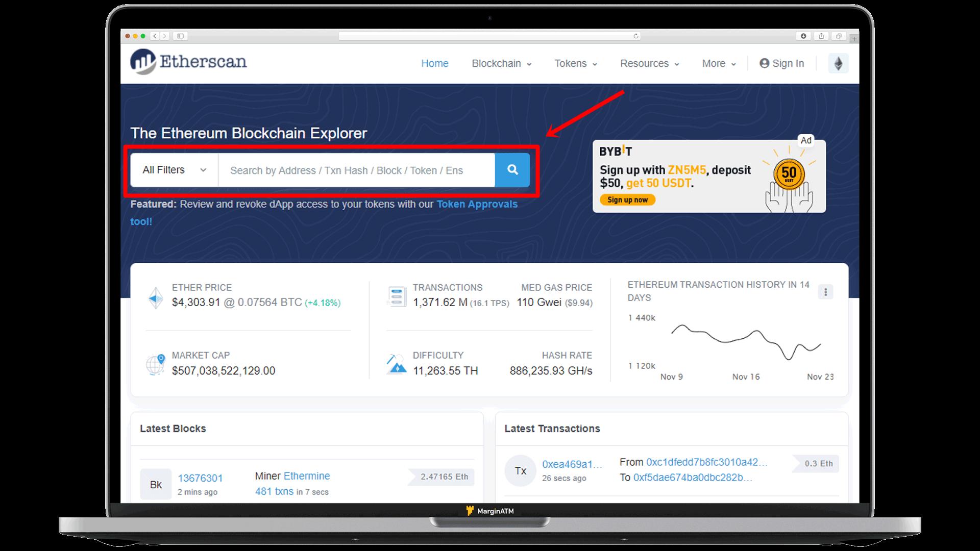
Task: Click the browser tabs overview icon
Action: (839, 36)
